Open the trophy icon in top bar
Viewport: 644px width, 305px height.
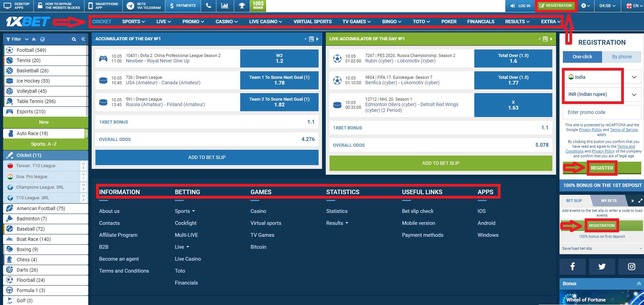(242, 6)
